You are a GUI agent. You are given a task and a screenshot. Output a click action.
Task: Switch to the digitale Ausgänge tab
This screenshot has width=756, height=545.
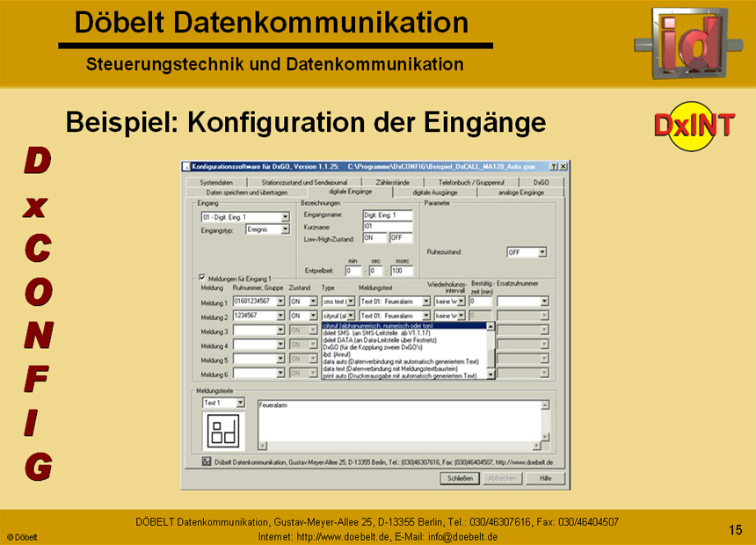tap(435, 193)
